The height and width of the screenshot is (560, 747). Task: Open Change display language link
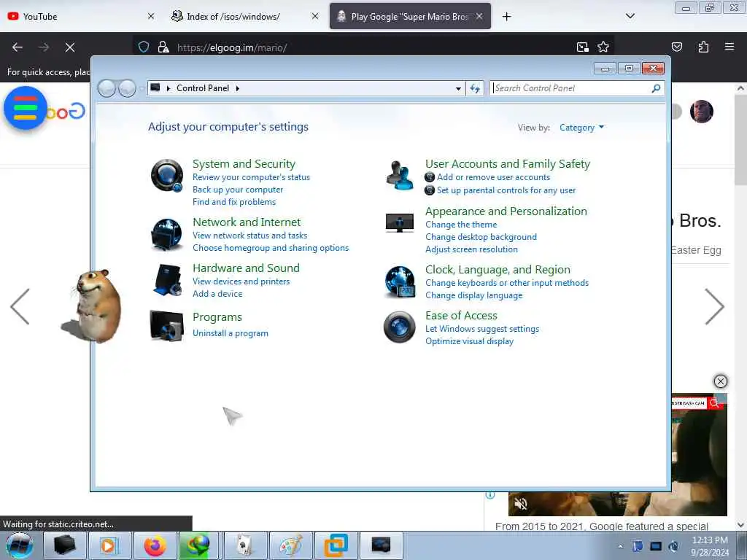(x=473, y=295)
